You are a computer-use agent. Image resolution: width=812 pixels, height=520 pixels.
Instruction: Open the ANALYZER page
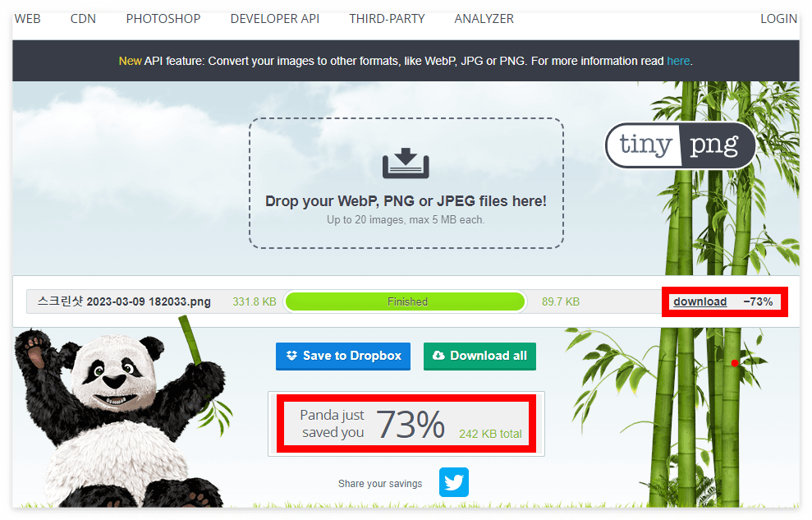tap(484, 19)
